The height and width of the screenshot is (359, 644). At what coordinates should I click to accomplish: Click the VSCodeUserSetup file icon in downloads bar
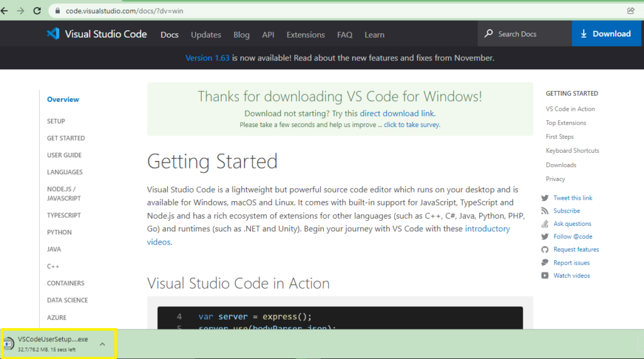coord(8,344)
